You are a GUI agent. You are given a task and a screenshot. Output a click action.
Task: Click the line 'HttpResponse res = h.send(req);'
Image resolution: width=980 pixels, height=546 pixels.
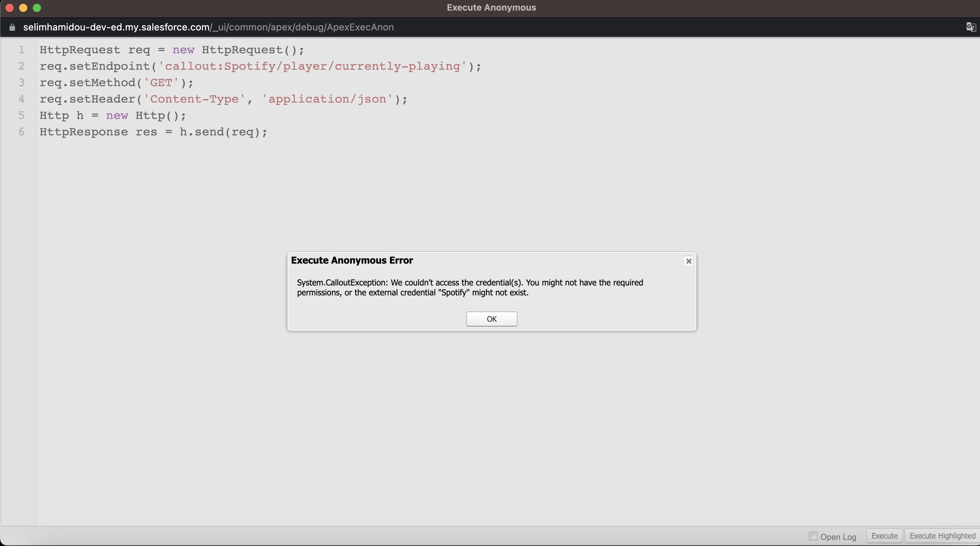point(153,132)
